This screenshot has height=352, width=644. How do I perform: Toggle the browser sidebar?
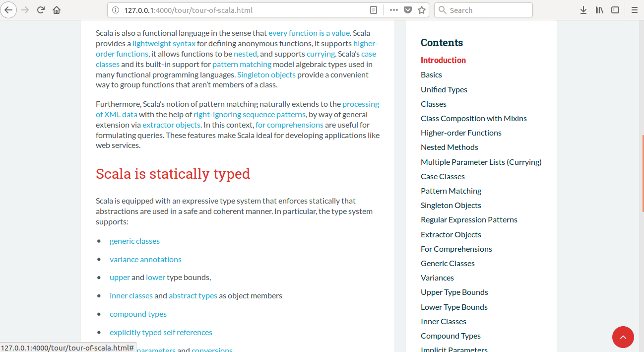coord(615,10)
